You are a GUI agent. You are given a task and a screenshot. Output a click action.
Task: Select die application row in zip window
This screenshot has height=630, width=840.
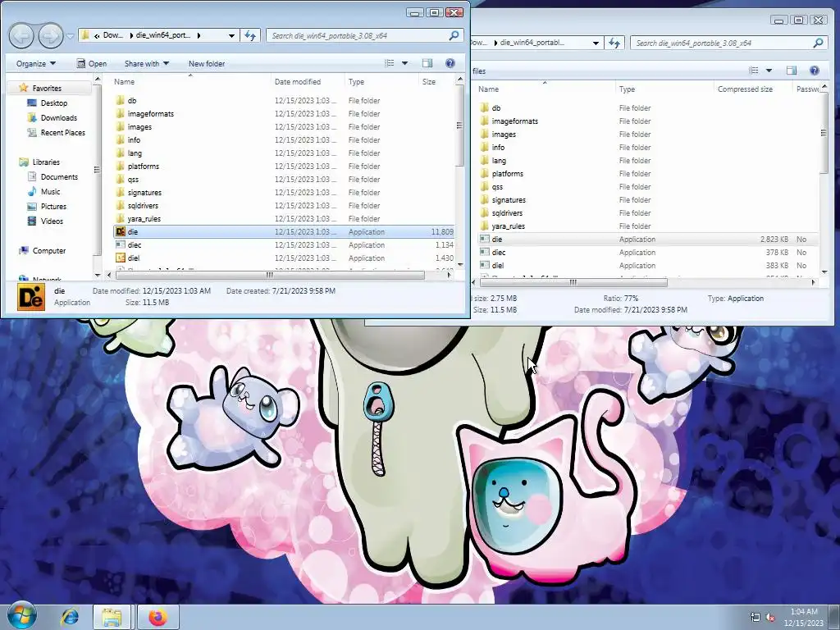(648, 240)
